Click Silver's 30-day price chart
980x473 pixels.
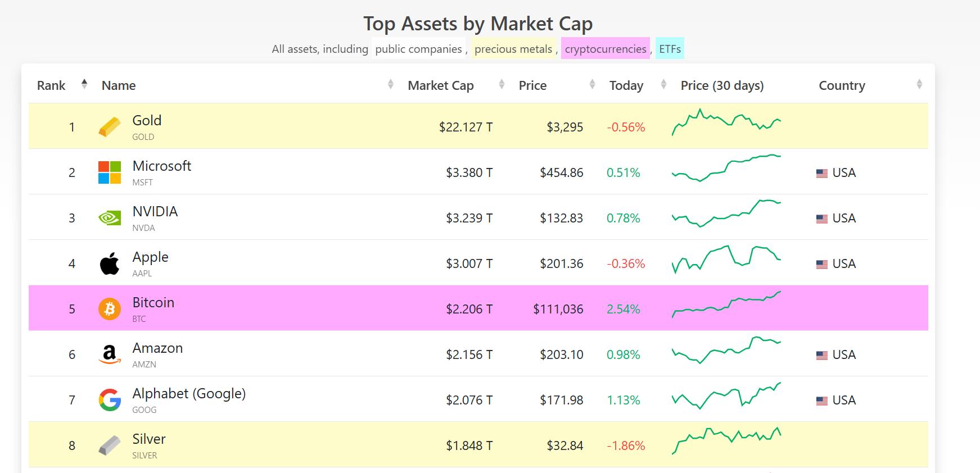tap(726, 441)
